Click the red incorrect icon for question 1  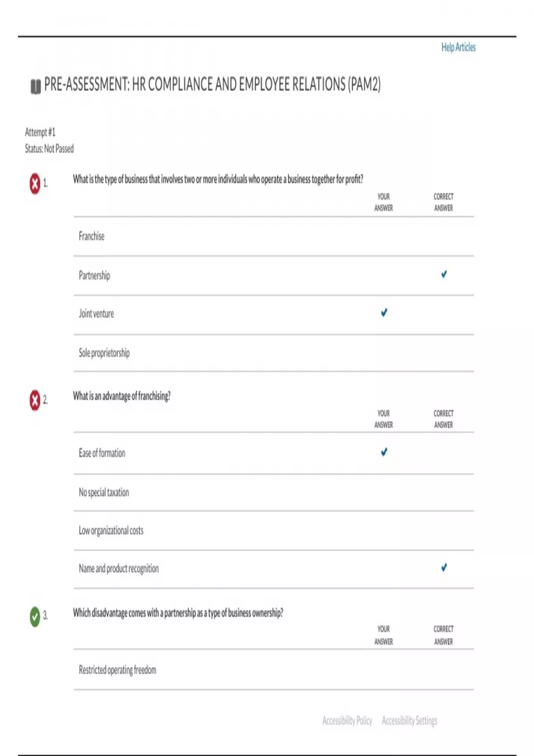click(35, 183)
